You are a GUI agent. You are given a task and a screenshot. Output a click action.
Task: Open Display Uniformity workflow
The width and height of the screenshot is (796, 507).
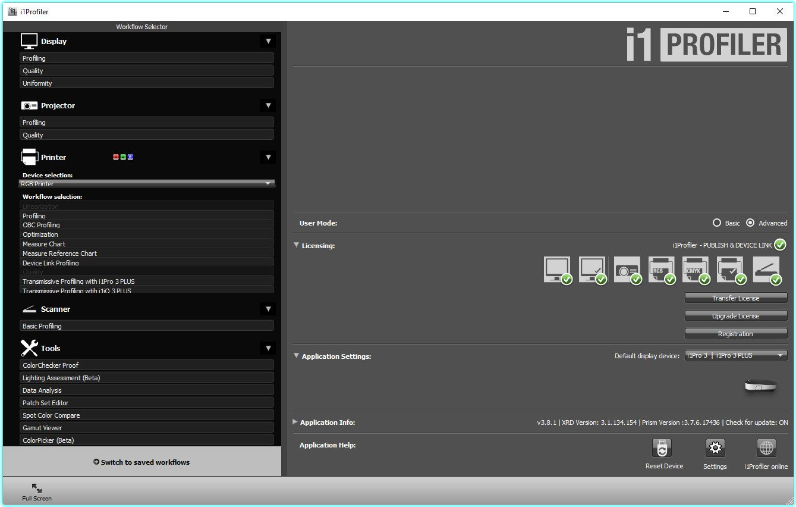point(147,83)
